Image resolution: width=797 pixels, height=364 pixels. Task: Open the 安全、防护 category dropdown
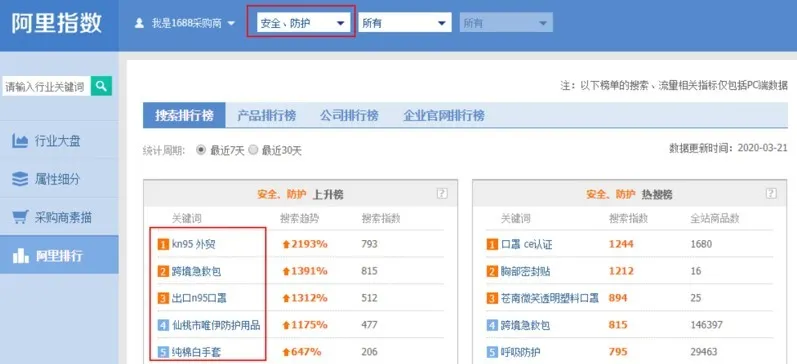[303, 23]
